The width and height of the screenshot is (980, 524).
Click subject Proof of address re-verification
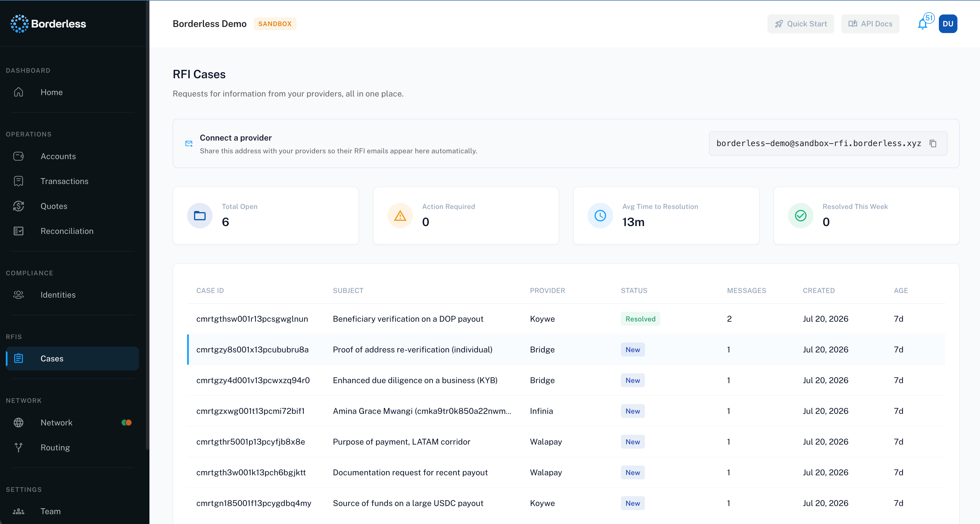(x=412, y=350)
